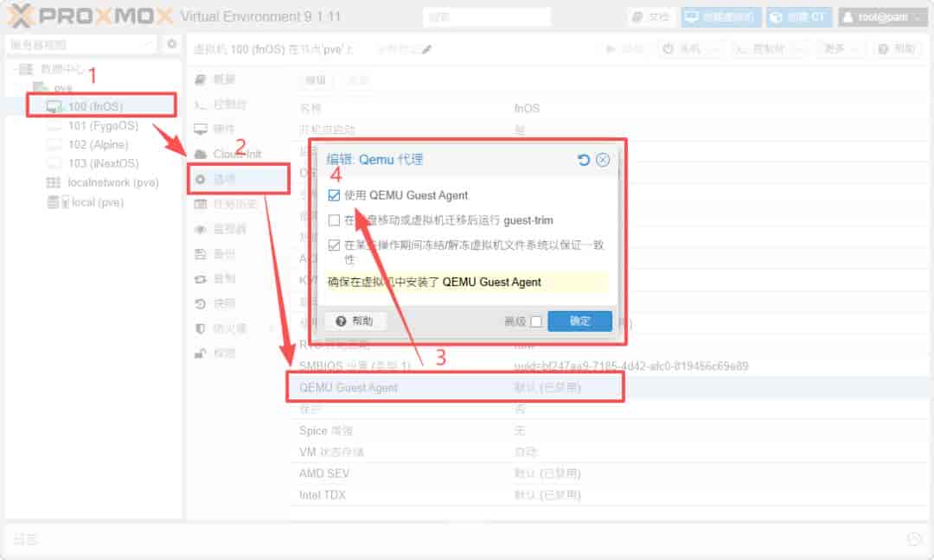Select the Cloud-Init menu item

click(x=239, y=154)
